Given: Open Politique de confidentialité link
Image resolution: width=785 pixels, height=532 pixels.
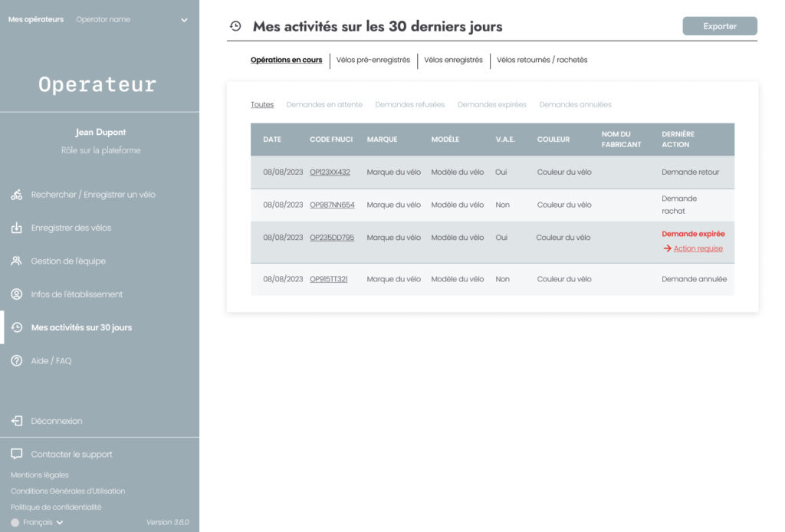Looking at the screenshot, I should click(x=56, y=507).
